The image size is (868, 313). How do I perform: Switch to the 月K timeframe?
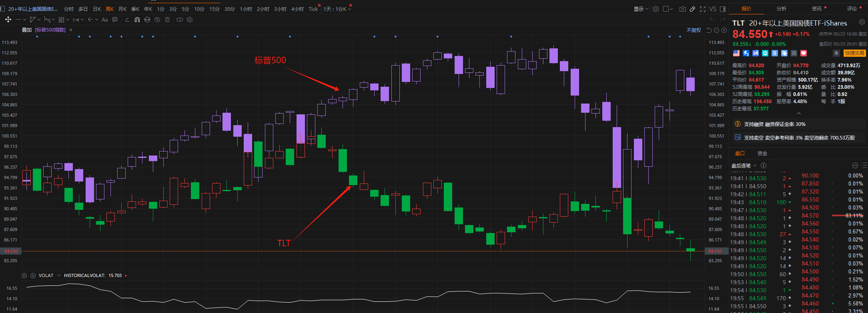click(122, 9)
